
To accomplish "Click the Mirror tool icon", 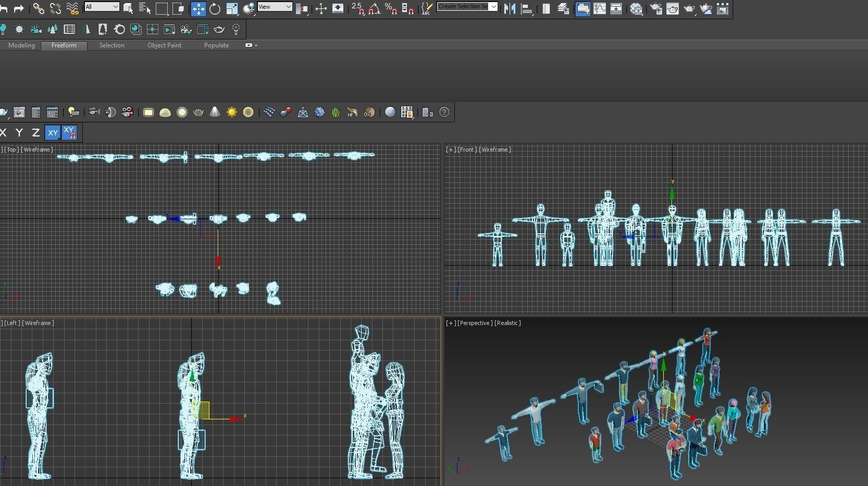I will [510, 8].
